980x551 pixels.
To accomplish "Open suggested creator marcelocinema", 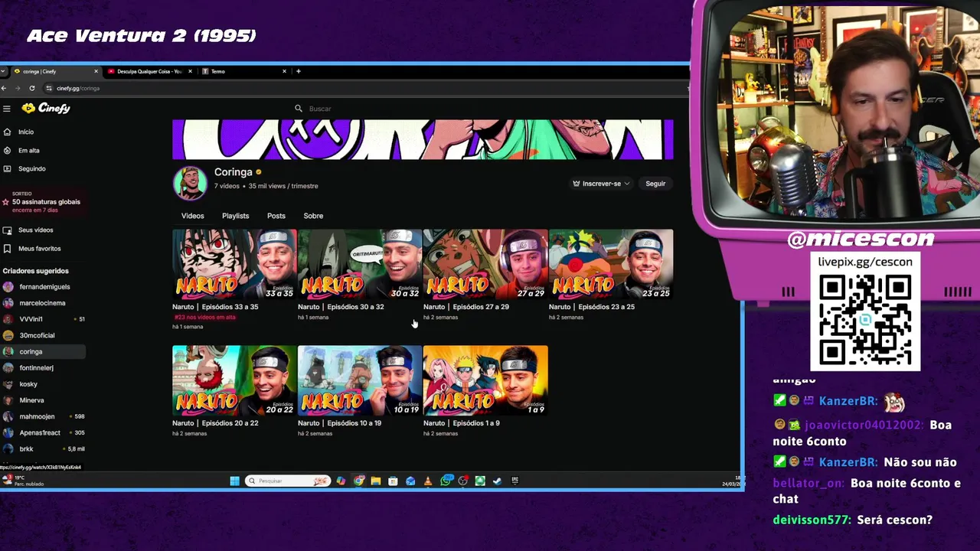I will [43, 303].
